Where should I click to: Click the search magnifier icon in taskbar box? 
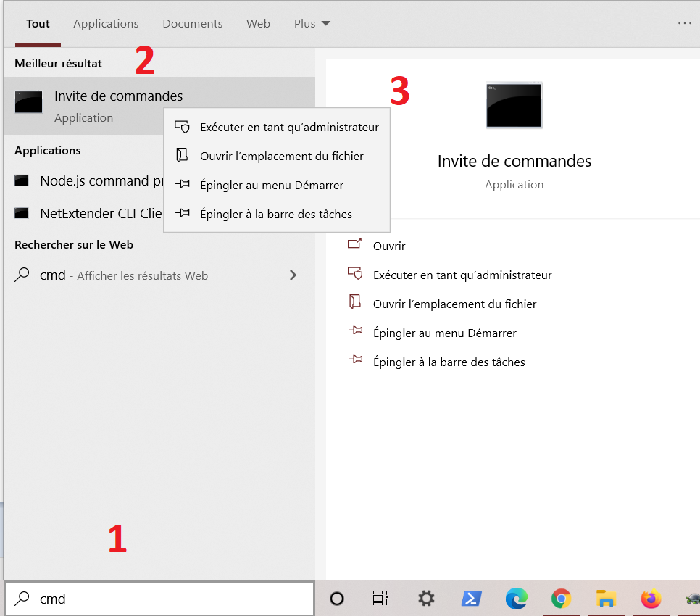(x=22, y=598)
